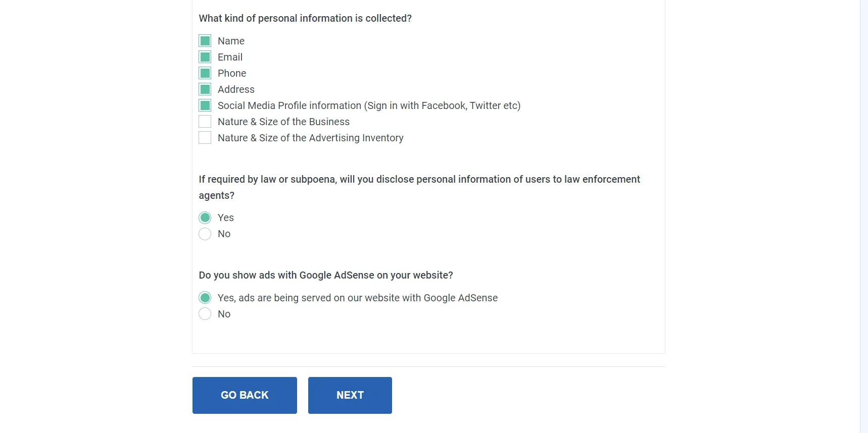Proceed to next step of form
868x433 pixels.
pyautogui.click(x=350, y=395)
